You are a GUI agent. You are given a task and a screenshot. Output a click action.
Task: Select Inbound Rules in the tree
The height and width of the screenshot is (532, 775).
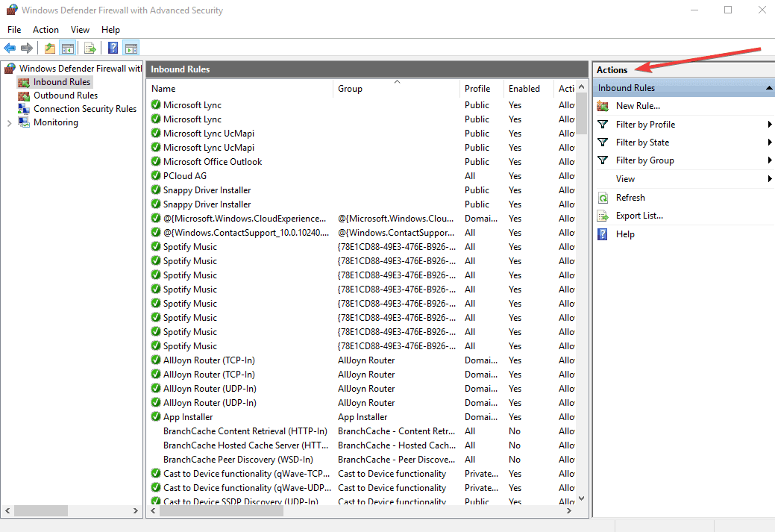tap(62, 82)
